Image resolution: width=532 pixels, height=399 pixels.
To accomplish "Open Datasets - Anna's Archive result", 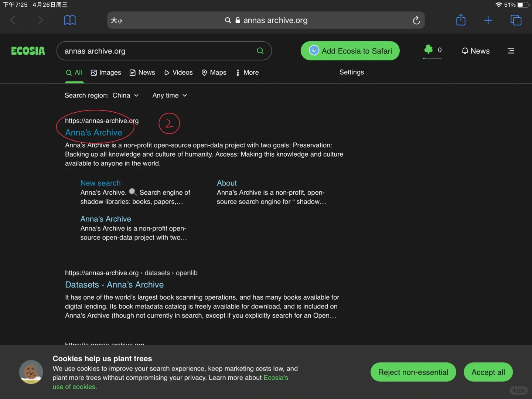I will pos(115,284).
